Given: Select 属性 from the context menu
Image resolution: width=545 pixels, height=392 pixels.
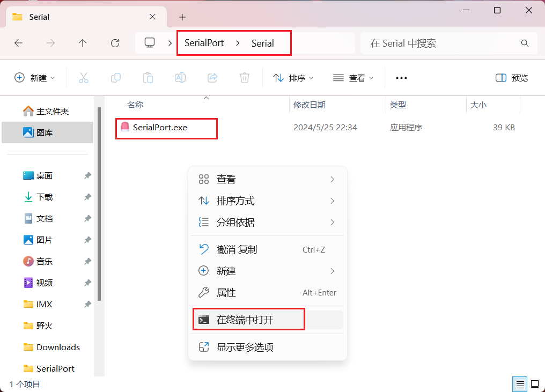Looking at the screenshot, I should 228,292.
